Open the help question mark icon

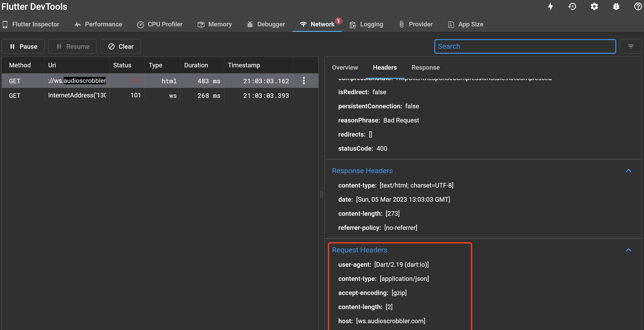(638, 7)
